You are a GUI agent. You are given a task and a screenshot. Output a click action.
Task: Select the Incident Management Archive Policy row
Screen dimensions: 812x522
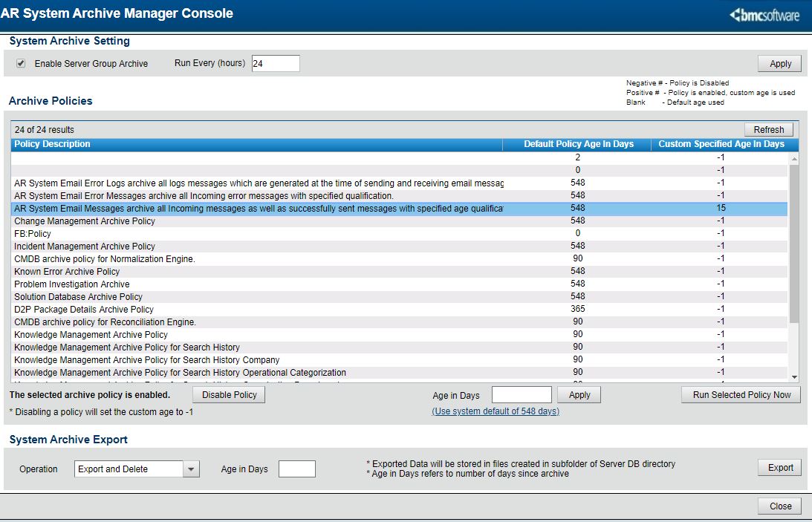point(85,247)
